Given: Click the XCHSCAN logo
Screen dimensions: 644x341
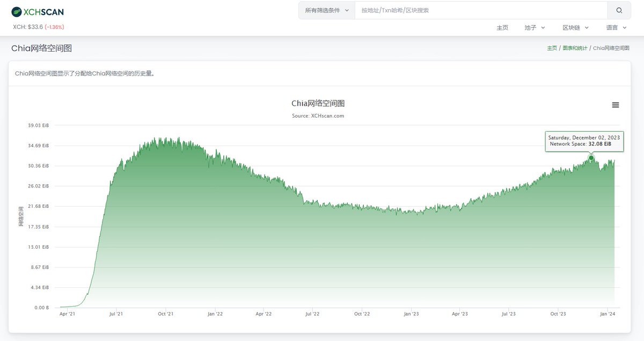Looking at the screenshot, I should coord(38,11).
